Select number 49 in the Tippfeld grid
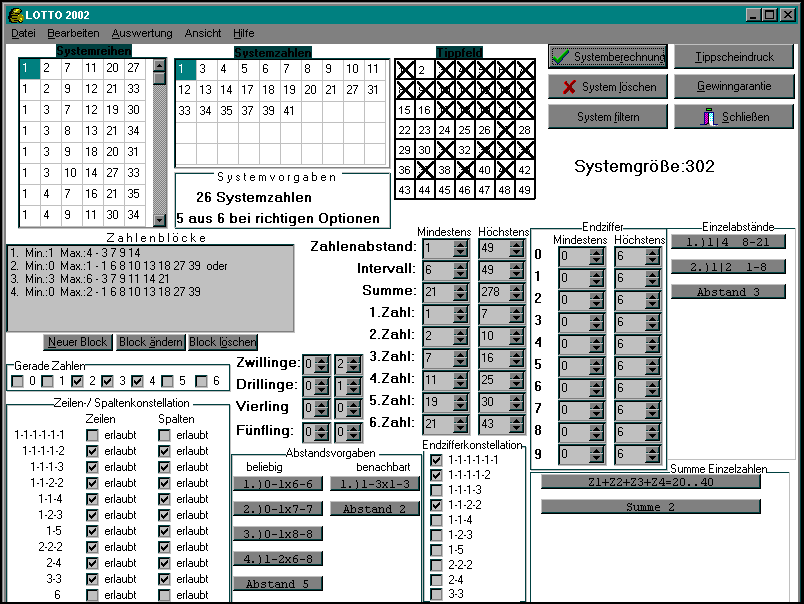 (525, 189)
